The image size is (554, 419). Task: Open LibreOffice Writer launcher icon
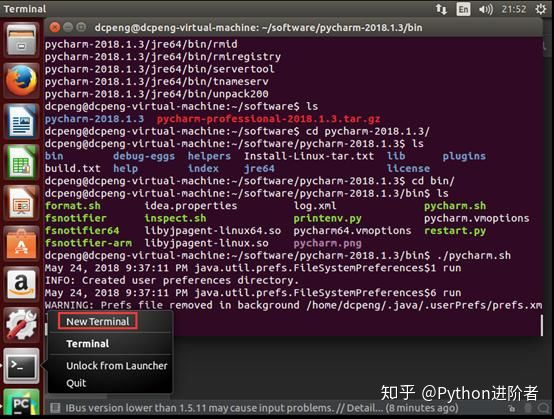tap(21, 121)
